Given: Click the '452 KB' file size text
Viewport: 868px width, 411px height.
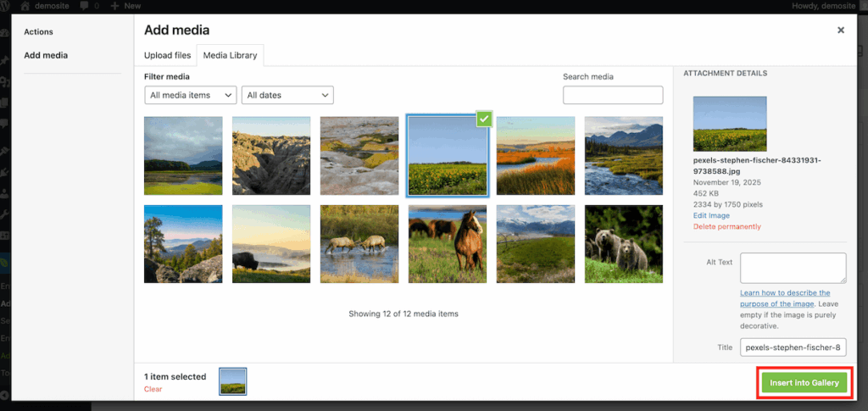Looking at the screenshot, I should point(706,193).
